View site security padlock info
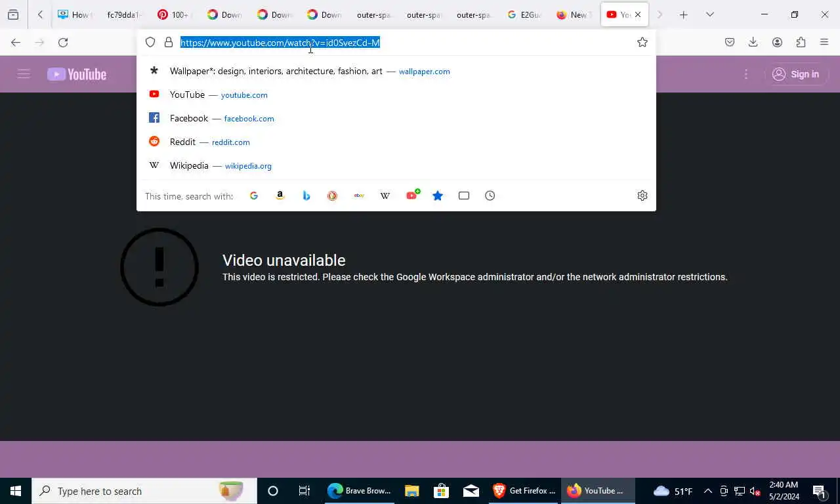The image size is (840, 504). 169,43
